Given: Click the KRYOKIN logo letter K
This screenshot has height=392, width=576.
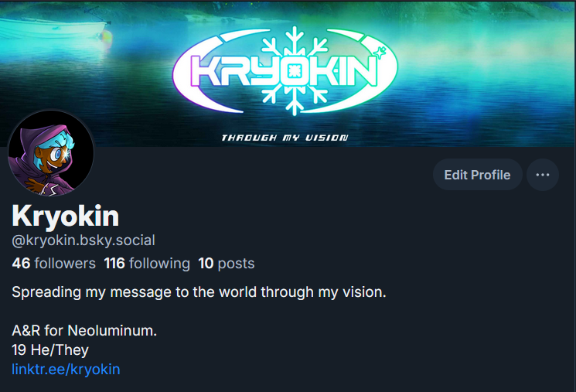Looking at the screenshot, I should click(205, 71).
